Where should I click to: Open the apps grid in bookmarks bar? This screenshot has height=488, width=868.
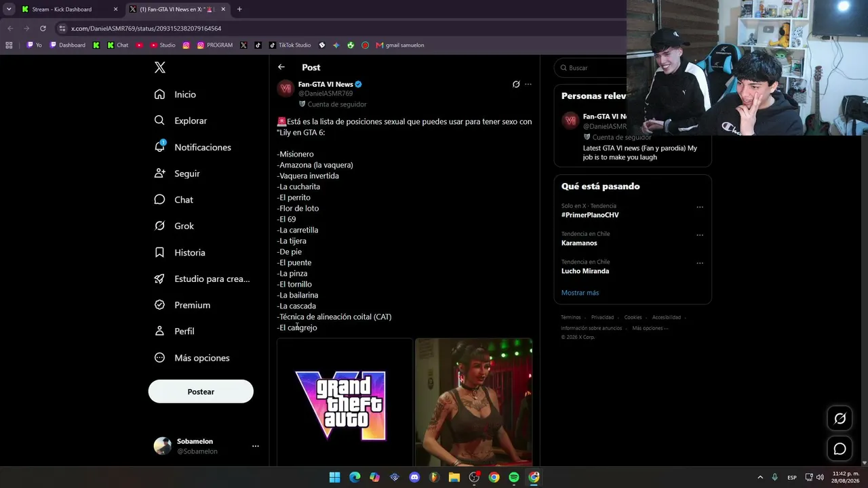point(9,45)
